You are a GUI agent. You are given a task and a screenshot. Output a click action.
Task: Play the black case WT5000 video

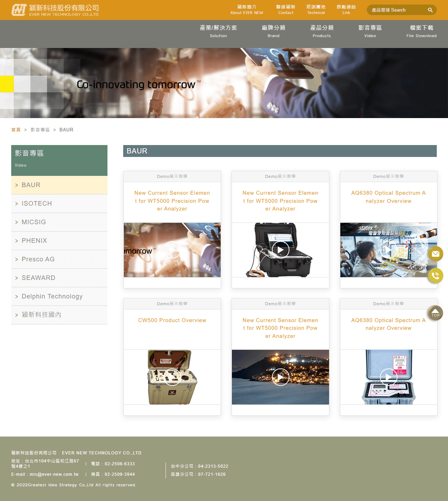280,250
